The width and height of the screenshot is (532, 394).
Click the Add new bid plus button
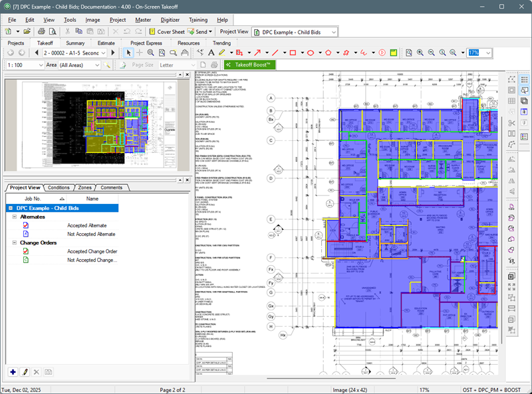coord(13,372)
